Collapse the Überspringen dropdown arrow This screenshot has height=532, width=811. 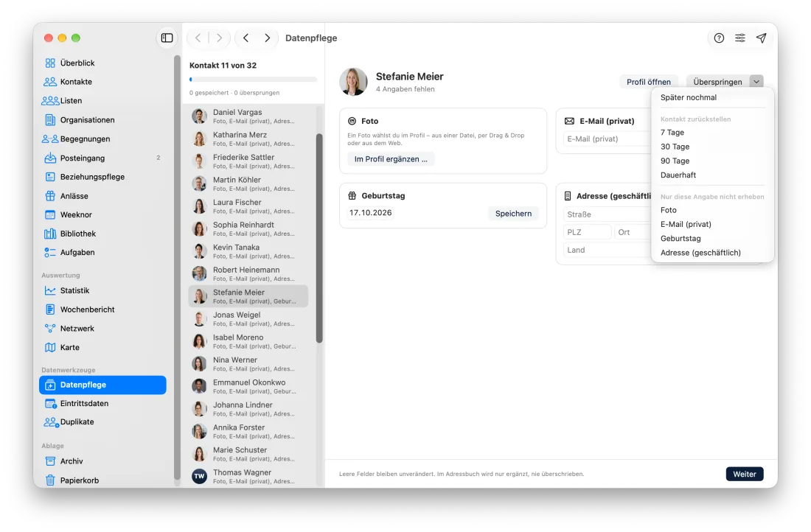(x=756, y=82)
